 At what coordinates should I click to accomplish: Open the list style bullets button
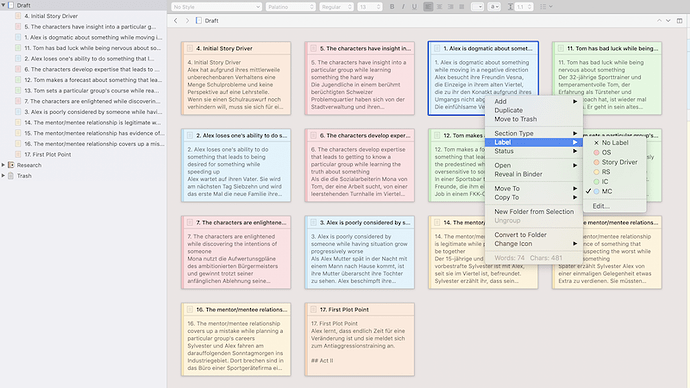click(x=546, y=7)
